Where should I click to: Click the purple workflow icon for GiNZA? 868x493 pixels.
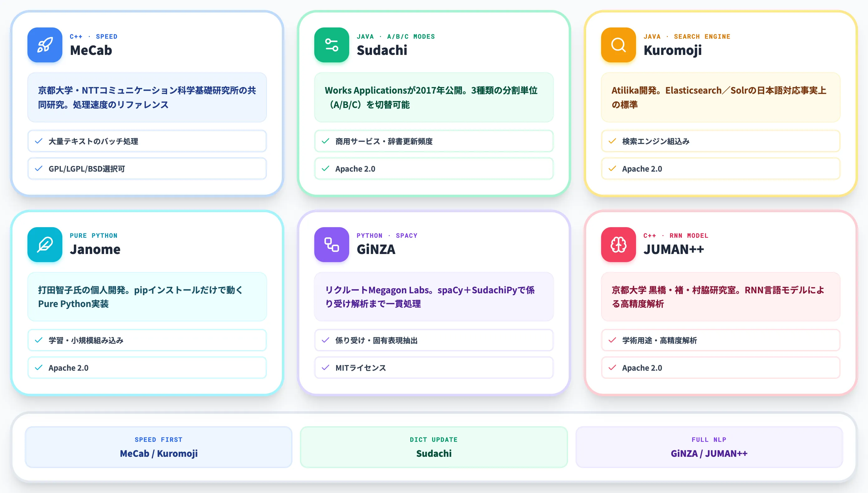click(x=331, y=244)
